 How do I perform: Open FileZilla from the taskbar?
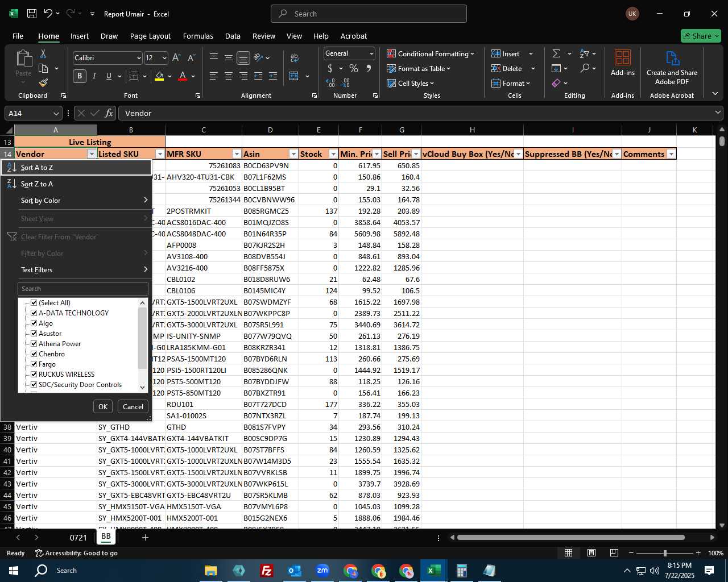pos(266,571)
